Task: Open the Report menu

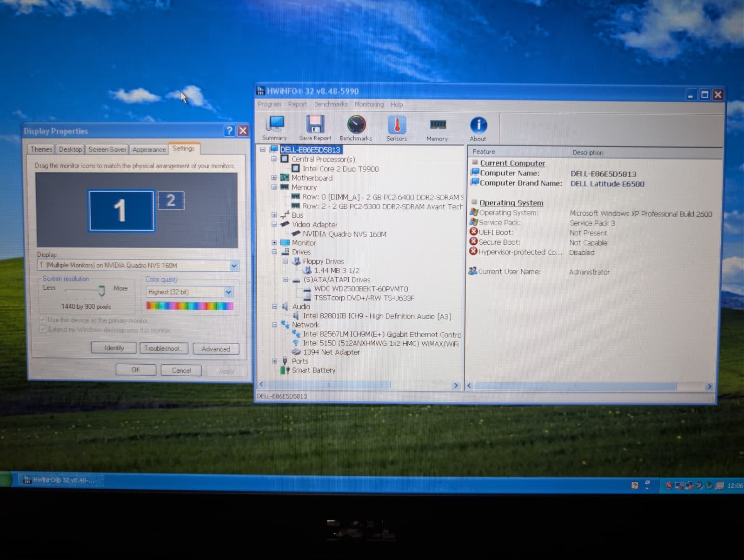Action: point(297,104)
